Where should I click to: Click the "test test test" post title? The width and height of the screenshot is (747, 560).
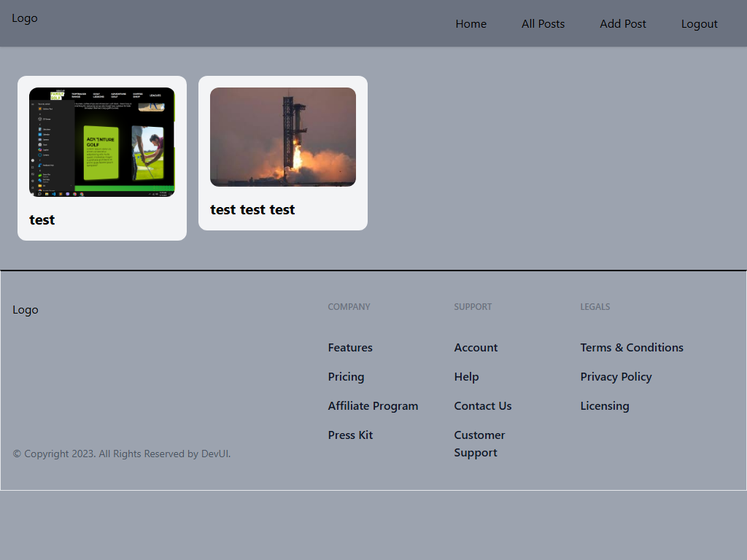pyautogui.click(x=252, y=210)
